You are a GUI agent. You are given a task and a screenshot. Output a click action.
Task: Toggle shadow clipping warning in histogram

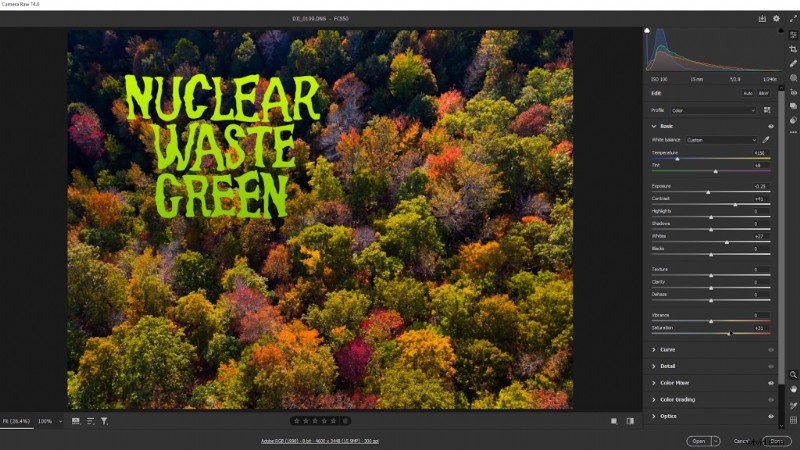tap(647, 31)
